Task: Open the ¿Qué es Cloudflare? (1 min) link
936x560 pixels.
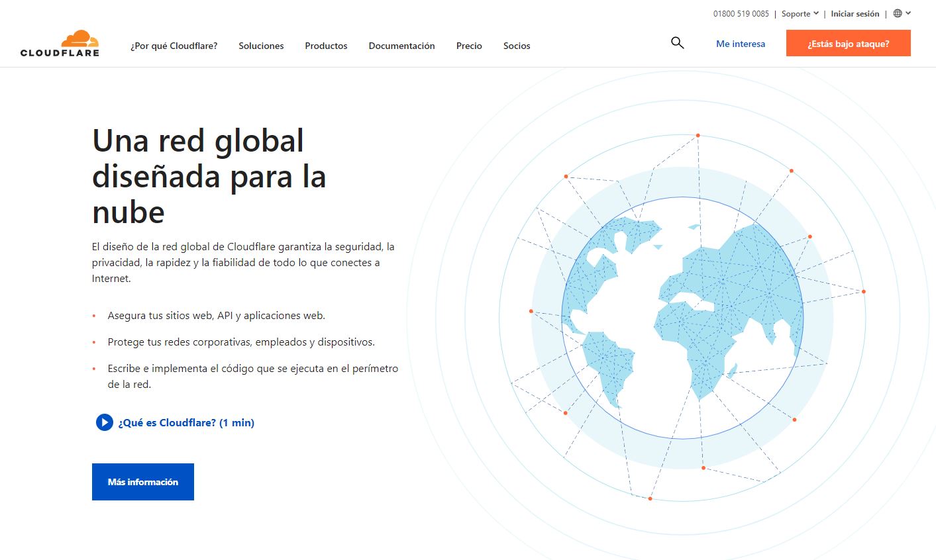Action: (185, 422)
